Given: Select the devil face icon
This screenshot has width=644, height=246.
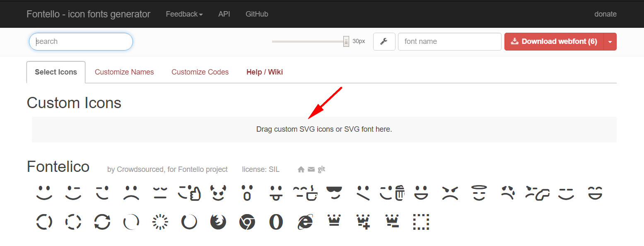Looking at the screenshot, I should 218,193.
